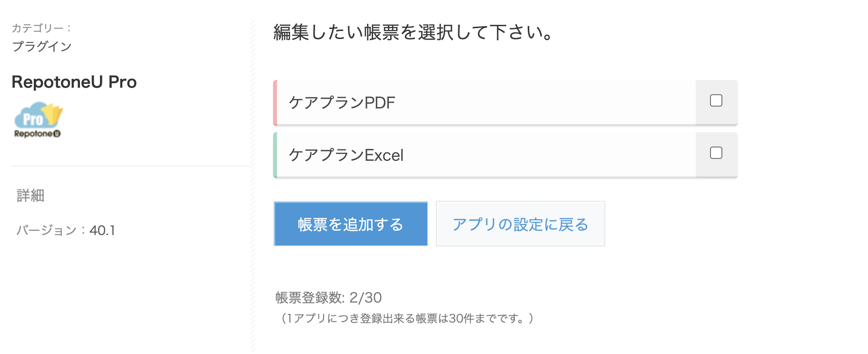Click the RepotoneU Pro plugin logo
Viewport: 868px width, 354px height.
pyautogui.click(x=39, y=120)
